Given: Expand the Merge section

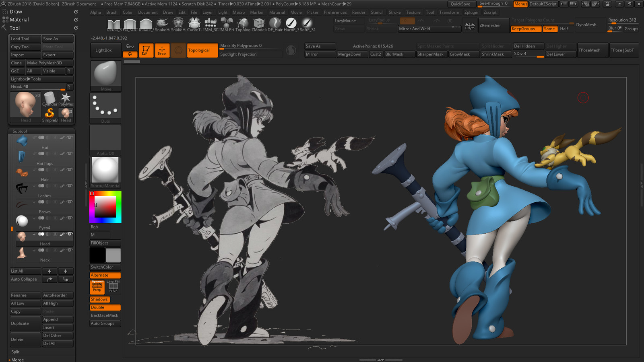Looking at the screenshot, I should 17,360.
